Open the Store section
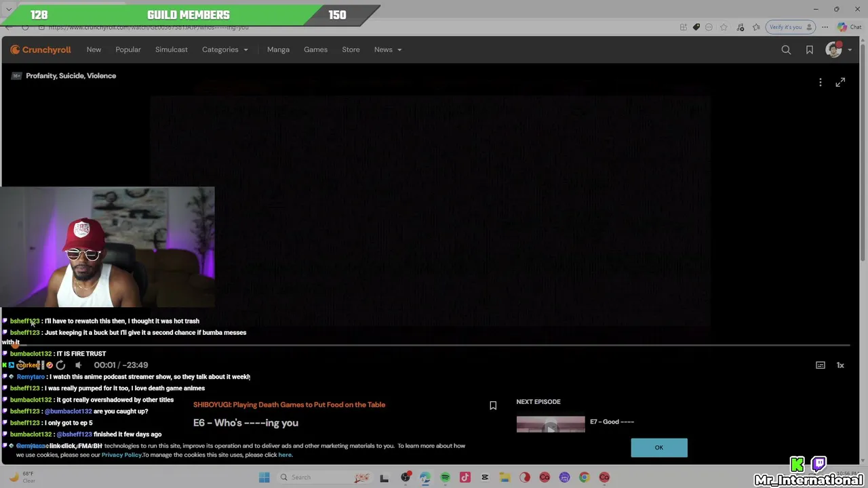 351,49
